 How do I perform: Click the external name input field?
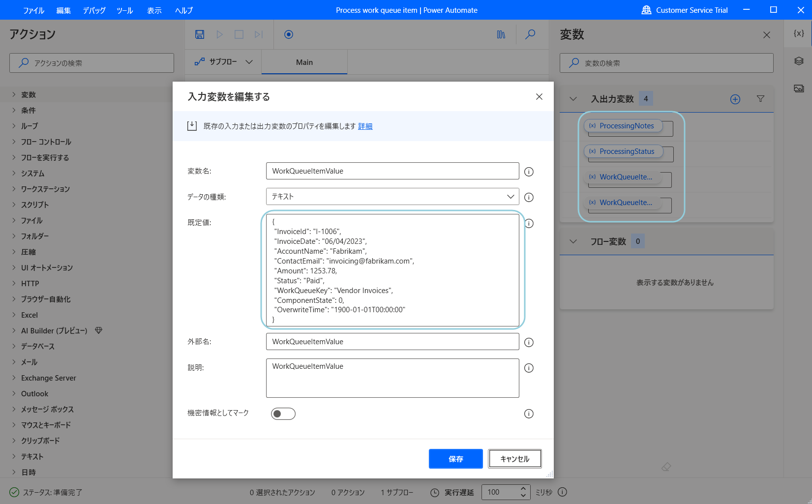[392, 342]
